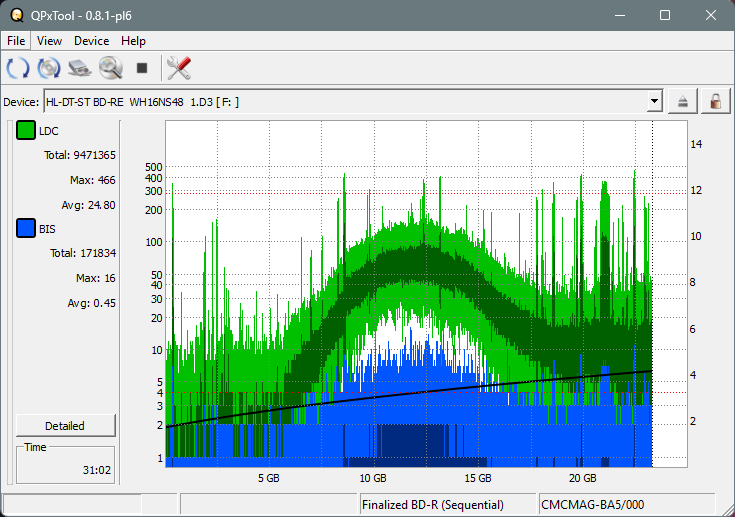Maximize the QPxTool window

pyautogui.click(x=665, y=15)
